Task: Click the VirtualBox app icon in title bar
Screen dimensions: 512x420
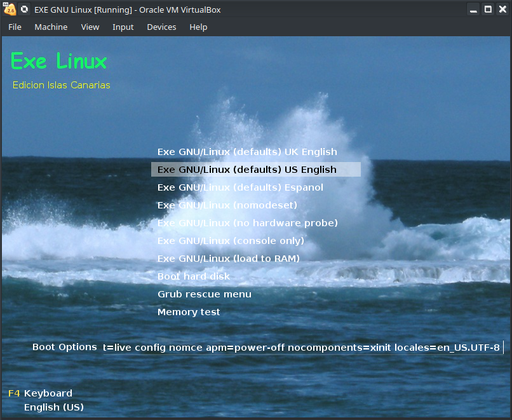Action: click(x=10, y=10)
